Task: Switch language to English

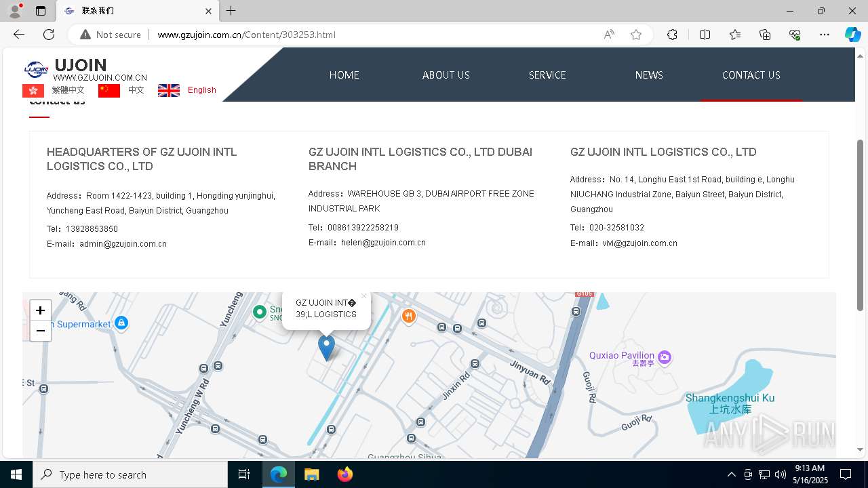Action: pyautogui.click(x=202, y=90)
